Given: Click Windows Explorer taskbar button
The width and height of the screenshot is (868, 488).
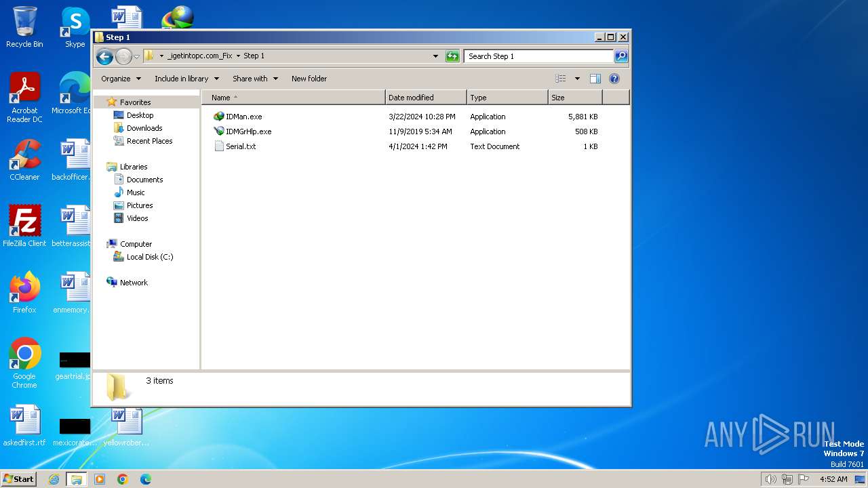Looking at the screenshot, I should pyautogui.click(x=77, y=479).
